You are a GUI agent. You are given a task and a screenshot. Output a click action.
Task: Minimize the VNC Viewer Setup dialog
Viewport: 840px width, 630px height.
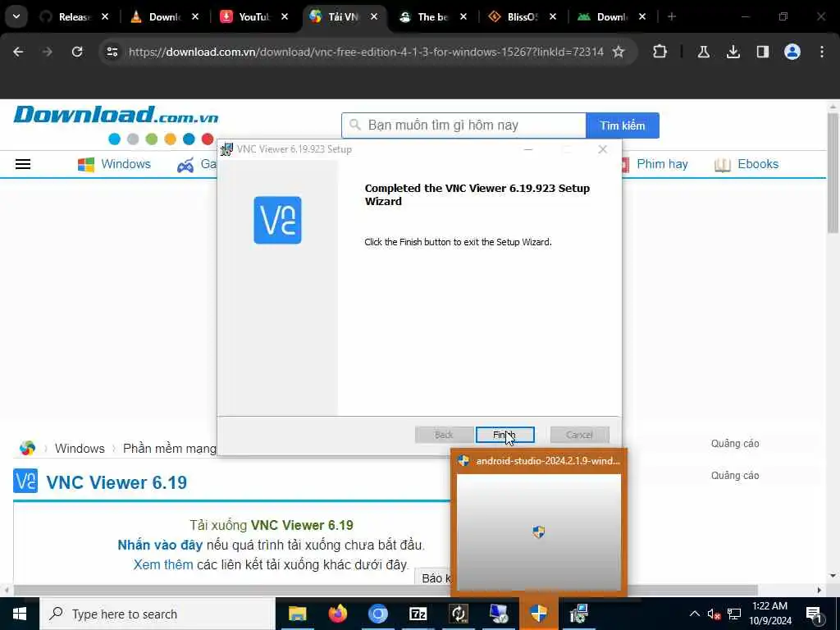tap(528, 149)
